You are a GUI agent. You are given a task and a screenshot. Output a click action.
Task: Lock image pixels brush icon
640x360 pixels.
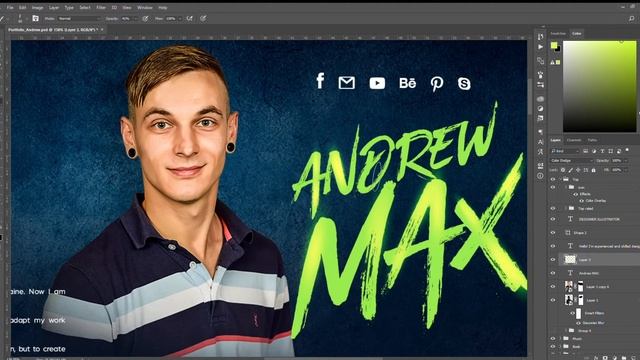(571, 170)
